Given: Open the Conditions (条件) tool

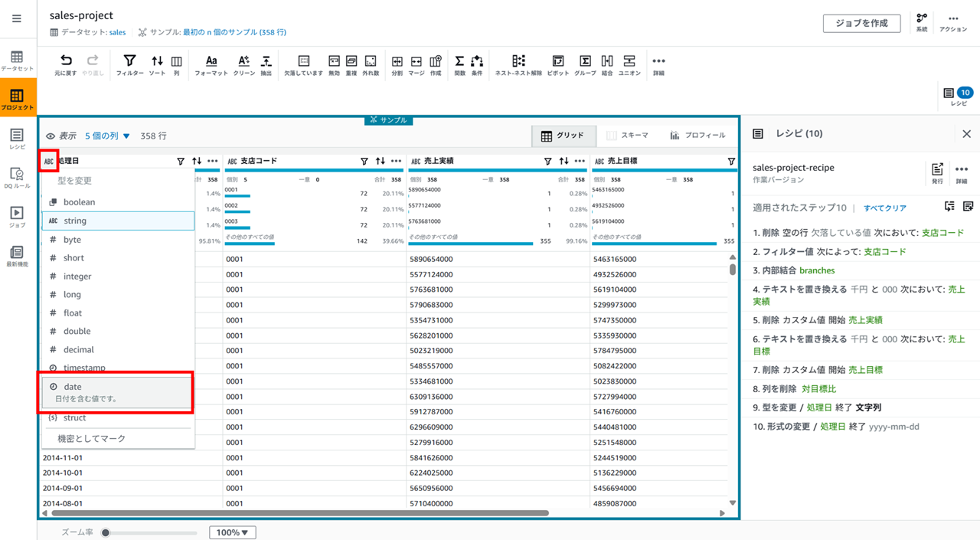Looking at the screenshot, I should tap(477, 64).
